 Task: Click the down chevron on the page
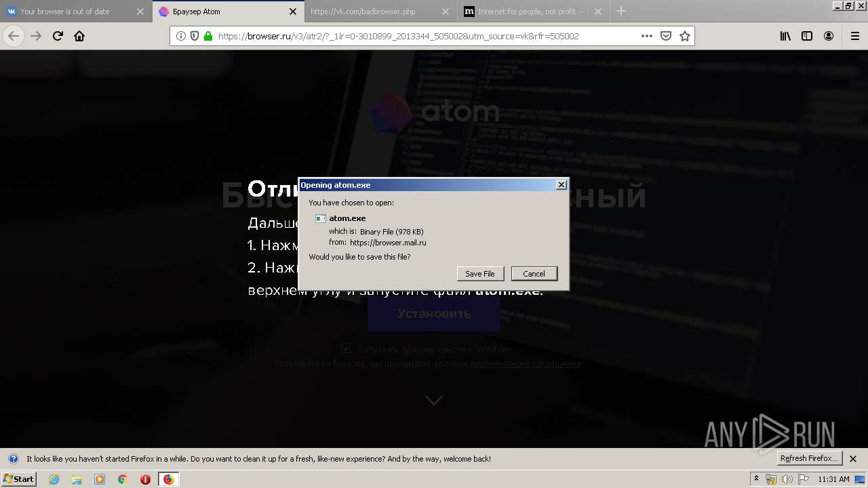click(x=434, y=401)
